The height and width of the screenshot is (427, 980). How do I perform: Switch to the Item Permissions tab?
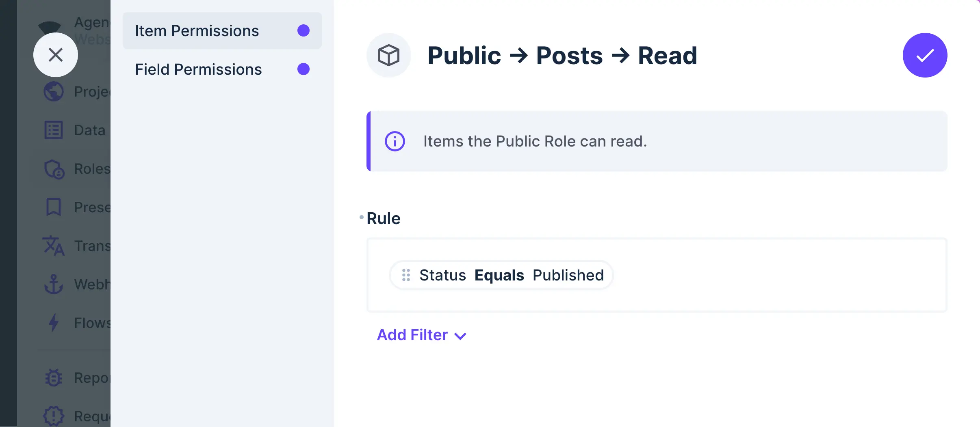tap(197, 30)
